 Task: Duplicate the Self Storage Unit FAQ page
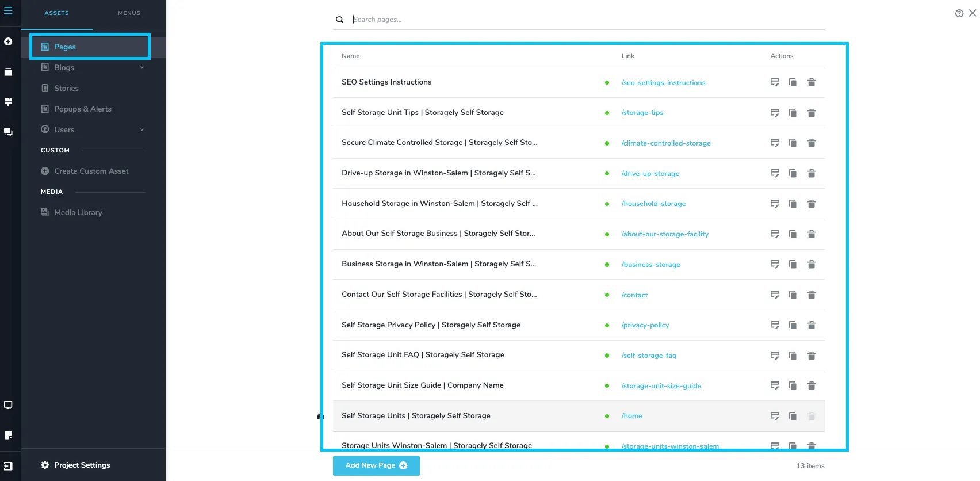793,356
